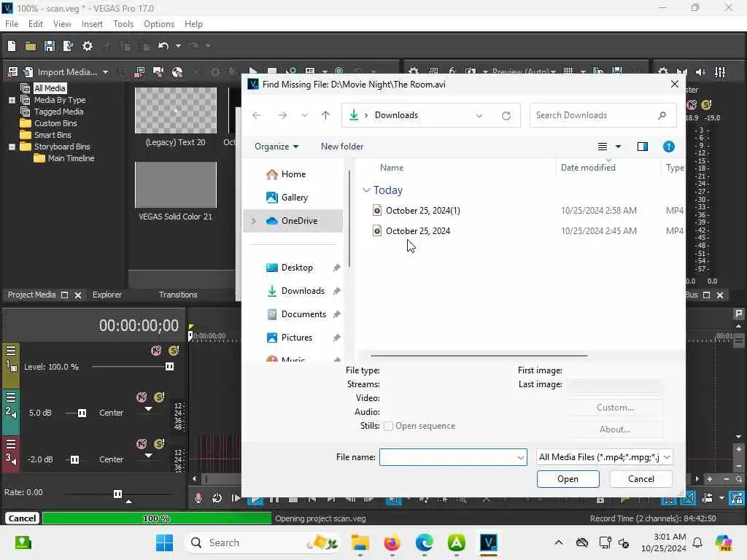Image resolution: width=747 pixels, height=560 pixels.
Task: Solo video track 1
Action: pos(174,351)
